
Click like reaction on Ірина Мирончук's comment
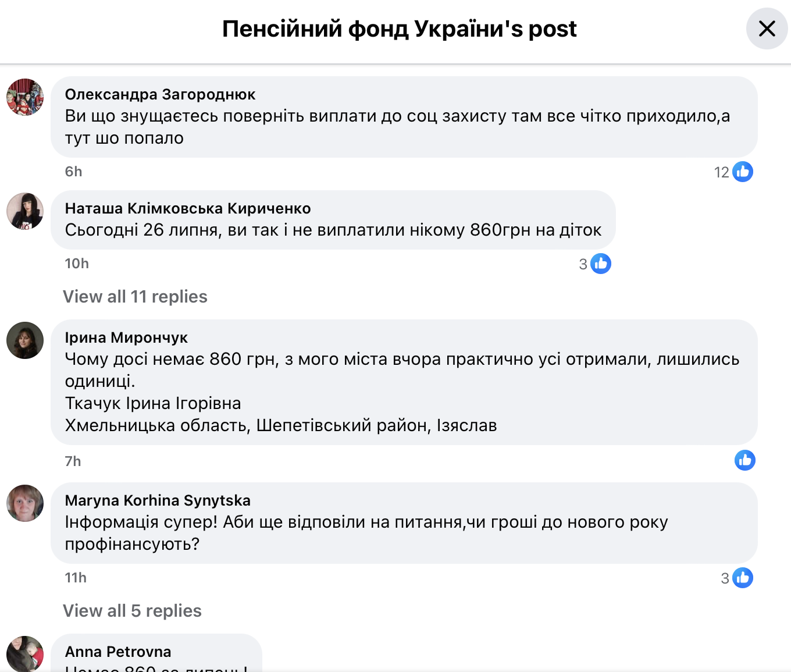[x=744, y=460]
